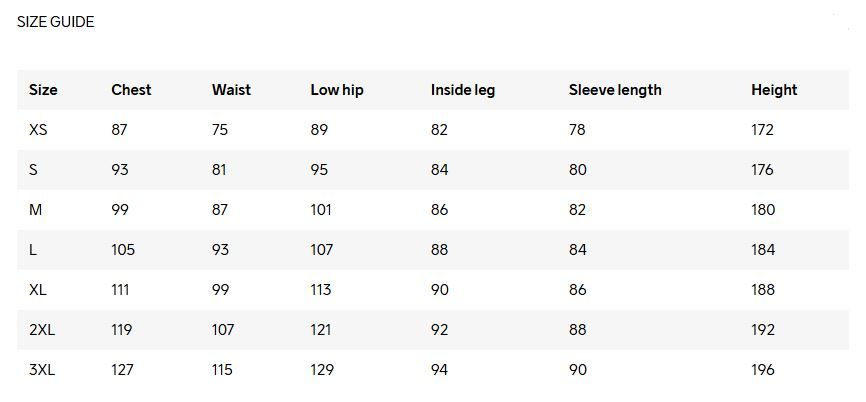
Task: Click the Waist column header
Action: (x=231, y=90)
